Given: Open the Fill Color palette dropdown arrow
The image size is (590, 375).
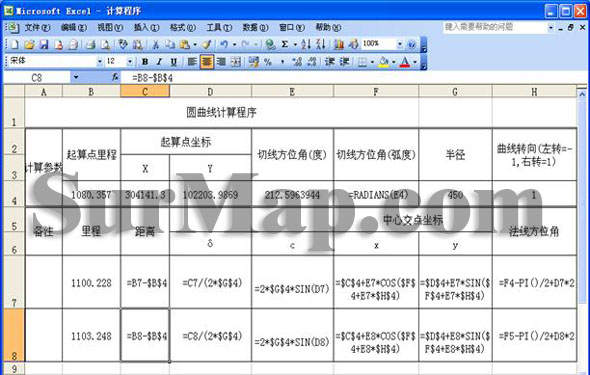Looking at the screenshot, I should pyautogui.click(x=394, y=62).
